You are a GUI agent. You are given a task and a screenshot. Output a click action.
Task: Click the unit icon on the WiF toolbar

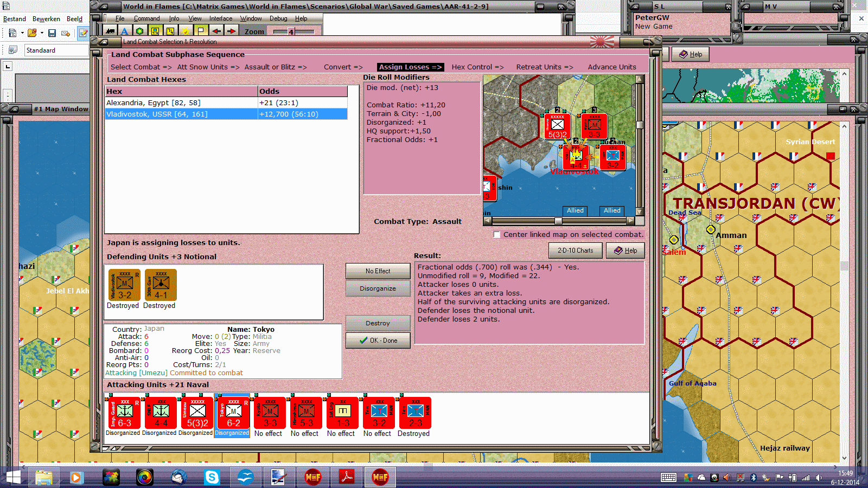coord(110,31)
